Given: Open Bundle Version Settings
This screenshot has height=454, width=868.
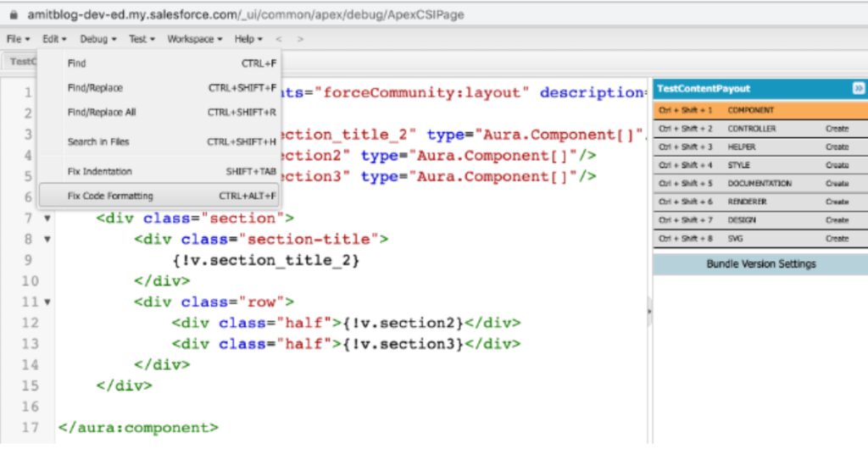Looking at the screenshot, I should tap(760, 264).
